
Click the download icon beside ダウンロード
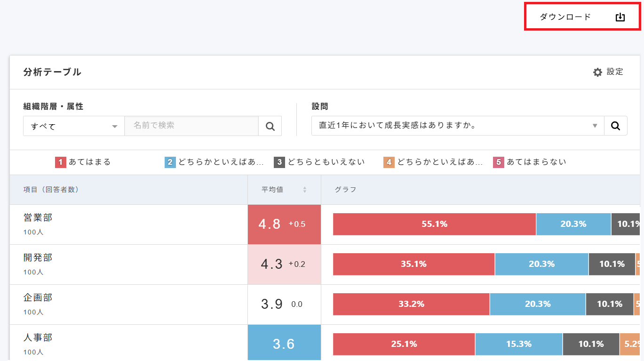tap(620, 16)
